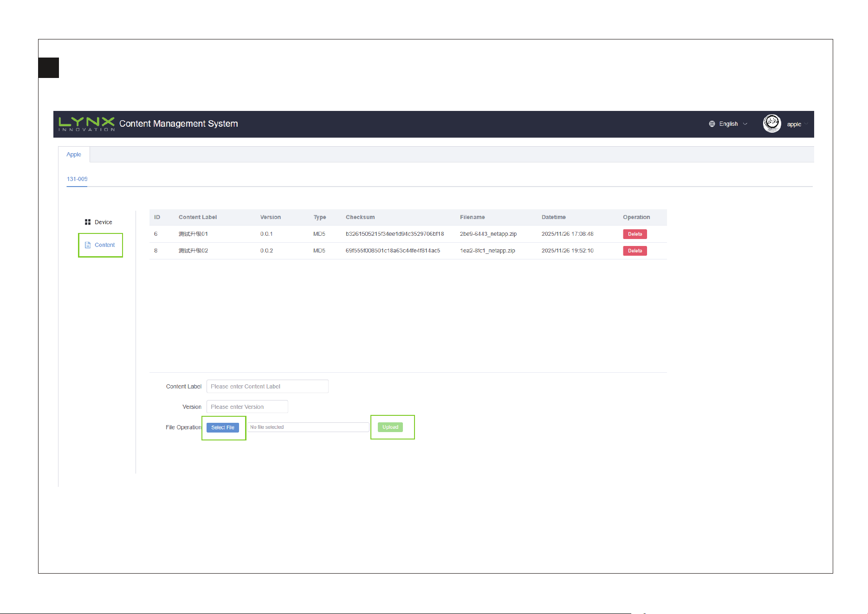This screenshot has height=614, width=868.
Task: Open the Device sidebar item
Action: coord(98,222)
